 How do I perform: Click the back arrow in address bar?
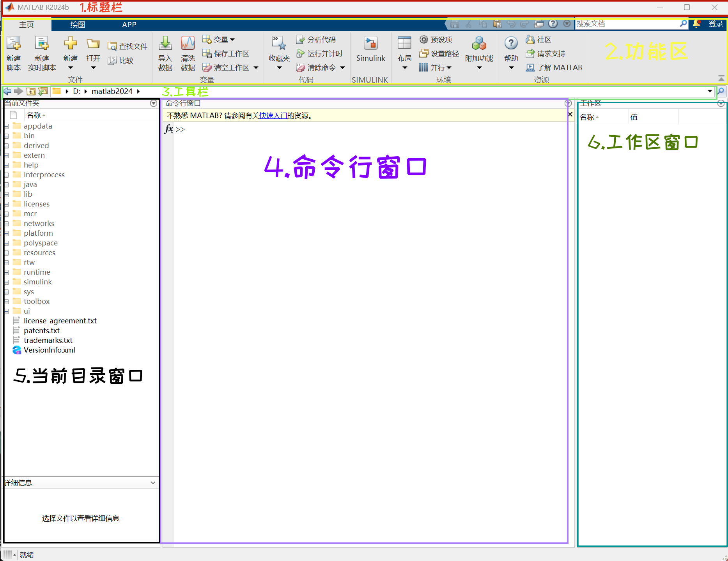pyautogui.click(x=7, y=91)
